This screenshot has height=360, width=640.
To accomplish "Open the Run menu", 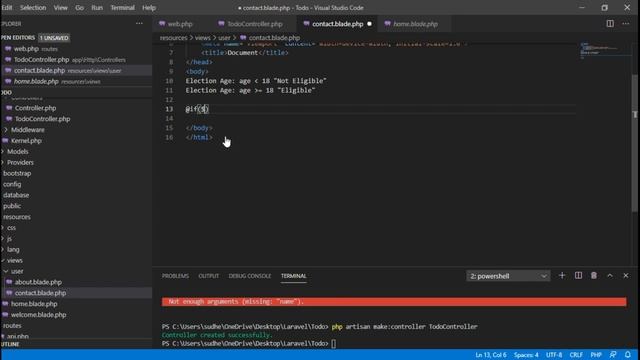I will point(97,8).
